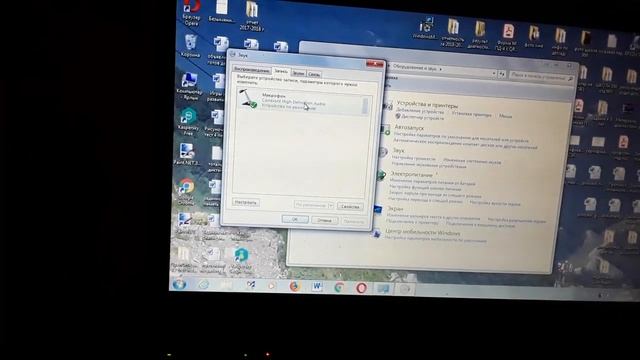The width and height of the screenshot is (640, 360).
Task: Open the Opera browser desktop shortcut
Action: point(191,12)
